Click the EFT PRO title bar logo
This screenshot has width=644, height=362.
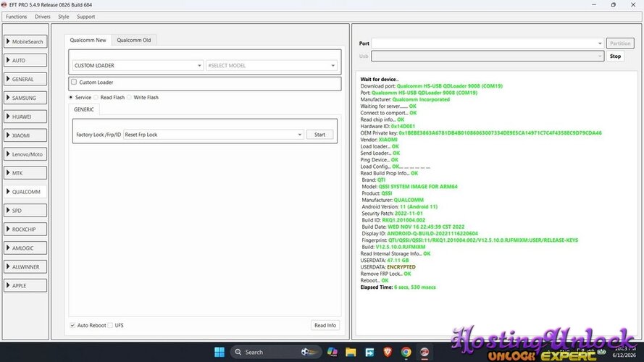pyautogui.click(x=4, y=5)
